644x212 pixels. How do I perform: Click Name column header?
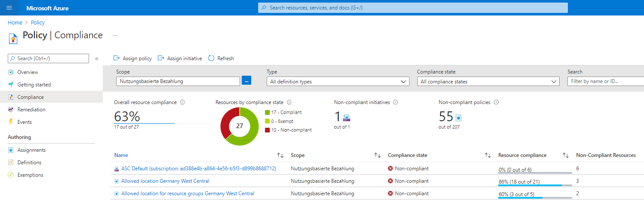[x=121, y=155]
